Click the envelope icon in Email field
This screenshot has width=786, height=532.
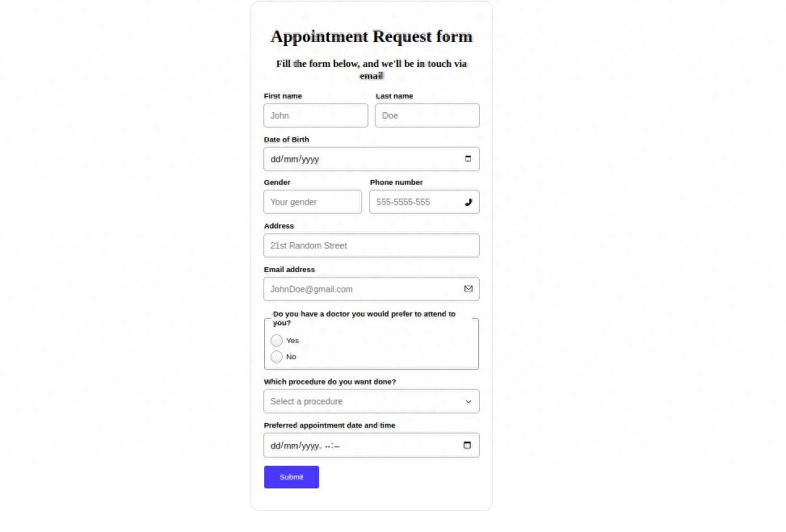pyautogui.click(x=468, y=289)
